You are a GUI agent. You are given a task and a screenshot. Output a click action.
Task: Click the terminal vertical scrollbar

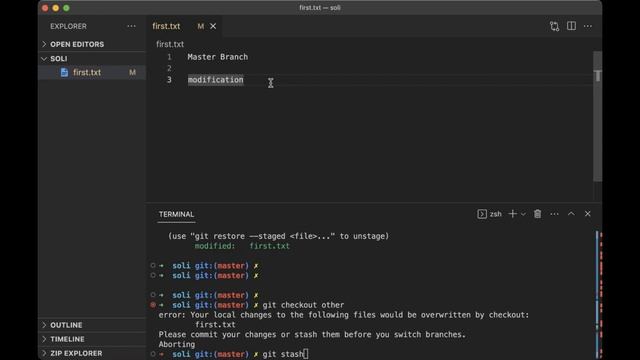598,294
